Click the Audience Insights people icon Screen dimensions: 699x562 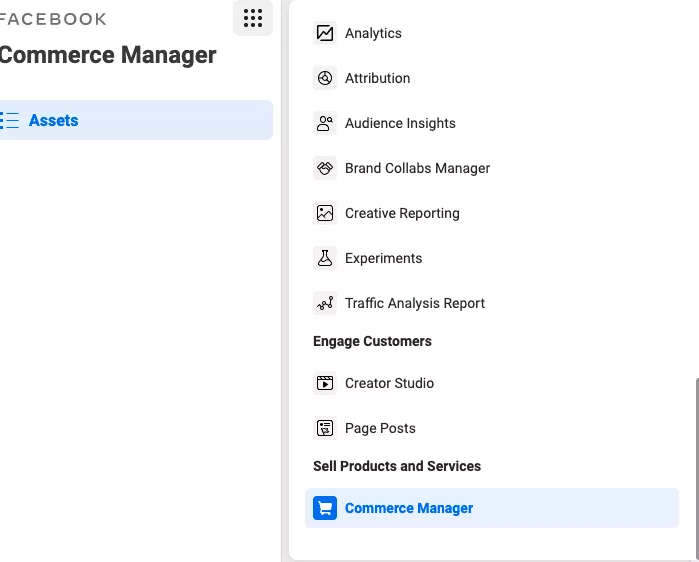[325, 123]
